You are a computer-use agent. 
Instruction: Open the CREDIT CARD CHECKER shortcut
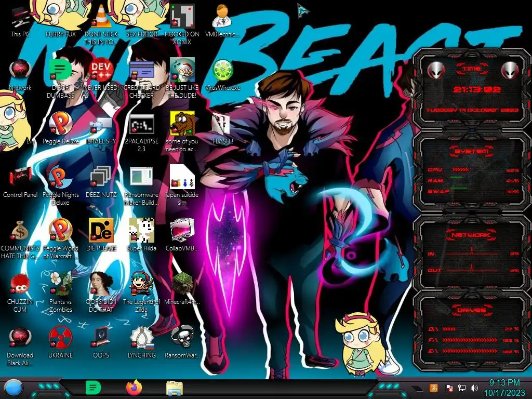[141, 71]
